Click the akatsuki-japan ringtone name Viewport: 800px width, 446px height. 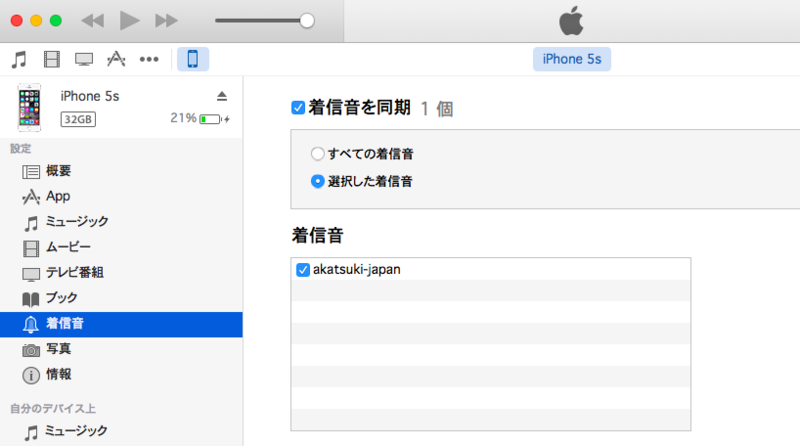pyautogui.click(x=357, y=269)
